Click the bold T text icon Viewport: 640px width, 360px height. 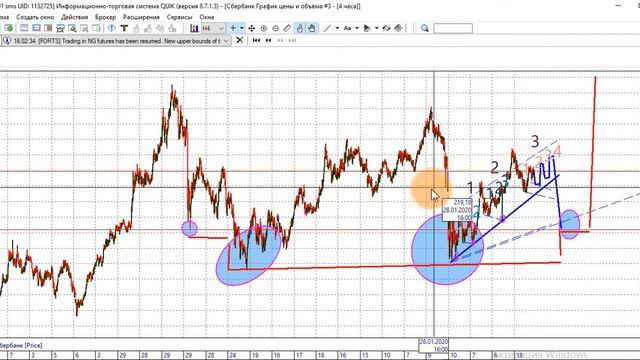coord(124,28)
